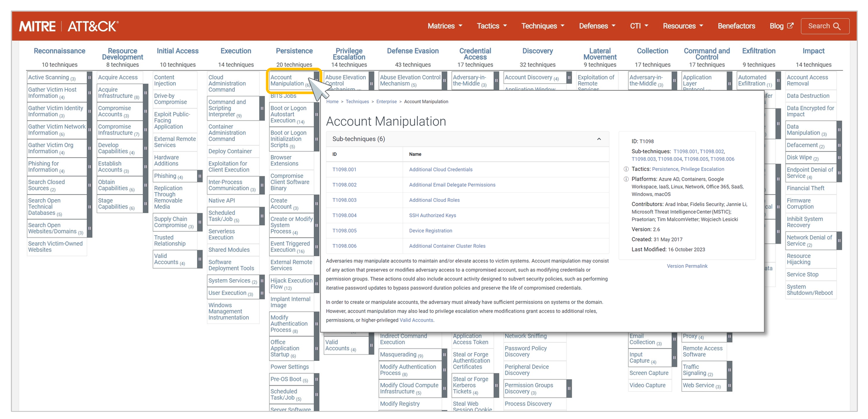Screen dimensions: 868x419
Task: Click the magnifier icon in Search
Action: 837,26
